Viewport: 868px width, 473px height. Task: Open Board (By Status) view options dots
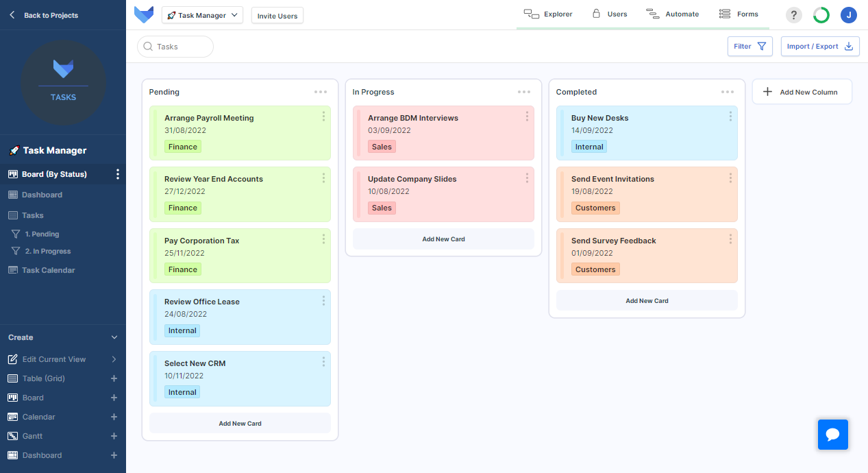pyautogui.click(x=117, y=174)
